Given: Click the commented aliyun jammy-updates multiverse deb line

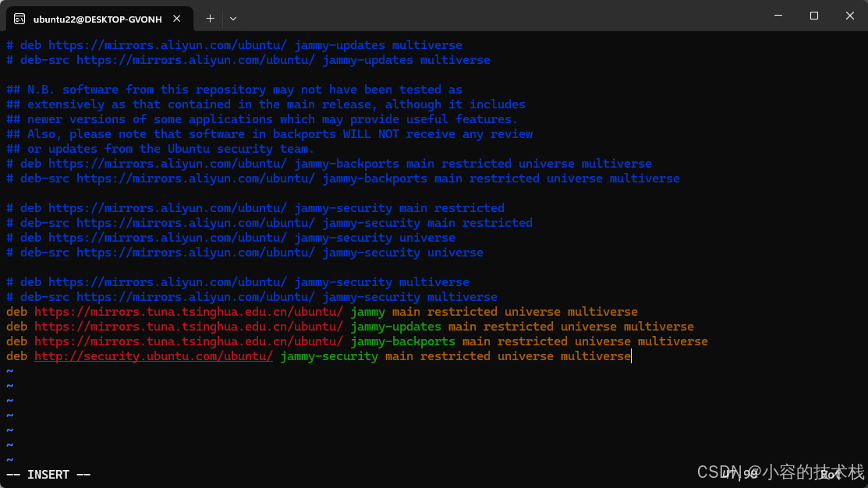Looking at the screenshot, I should (x=234, y=44).
